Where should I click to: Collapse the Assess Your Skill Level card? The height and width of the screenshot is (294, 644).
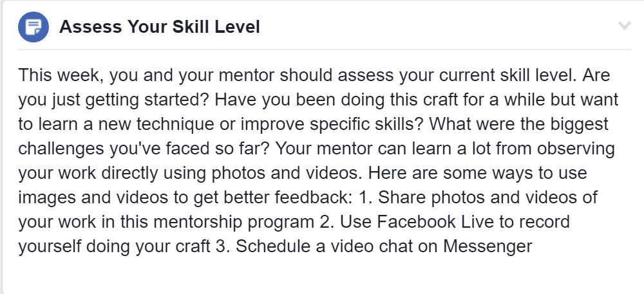coord(624,26)
